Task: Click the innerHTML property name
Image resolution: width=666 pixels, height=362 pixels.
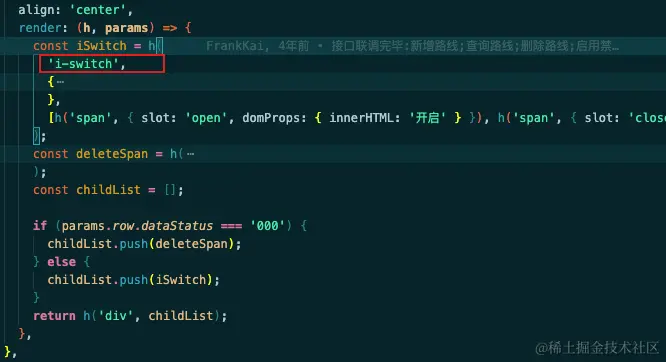Action: pyautogui.click(x=361, y=118)
